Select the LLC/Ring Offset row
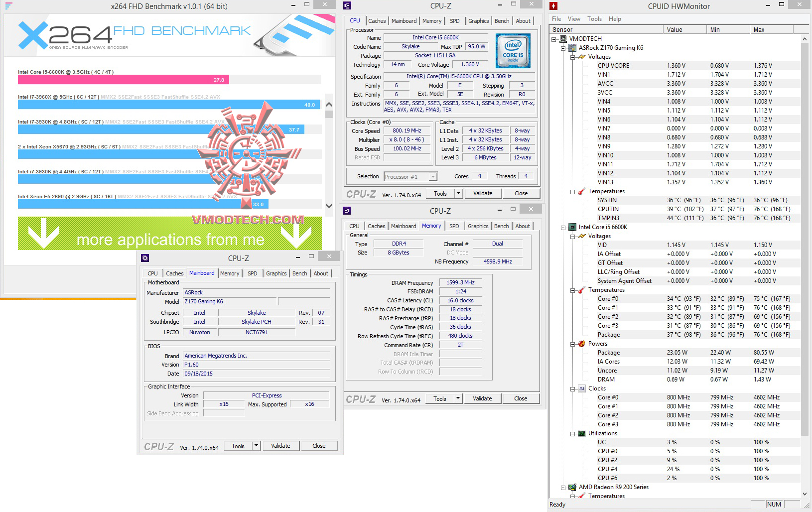The image size is (812, 512). pos(697,272)
